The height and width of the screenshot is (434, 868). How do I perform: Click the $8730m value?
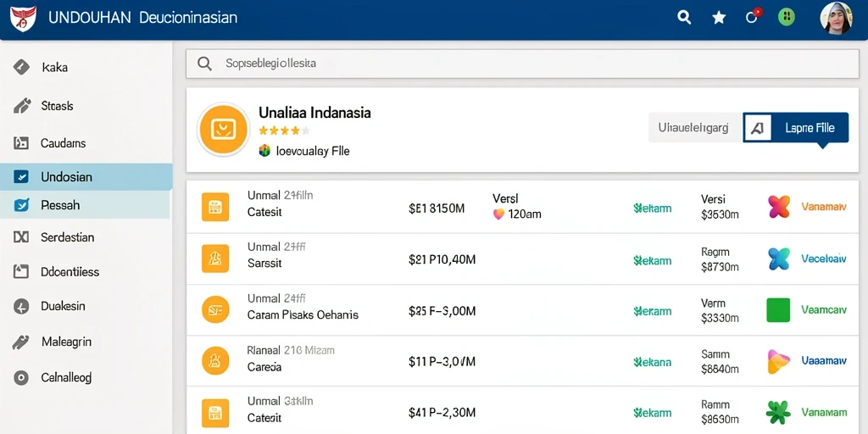pyautogui.click(x=720, y=267)
